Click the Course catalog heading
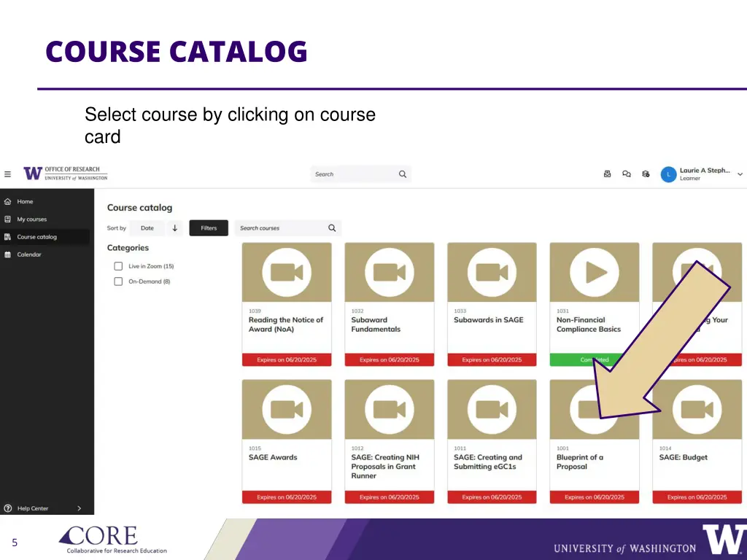 (x=139, y=208)
